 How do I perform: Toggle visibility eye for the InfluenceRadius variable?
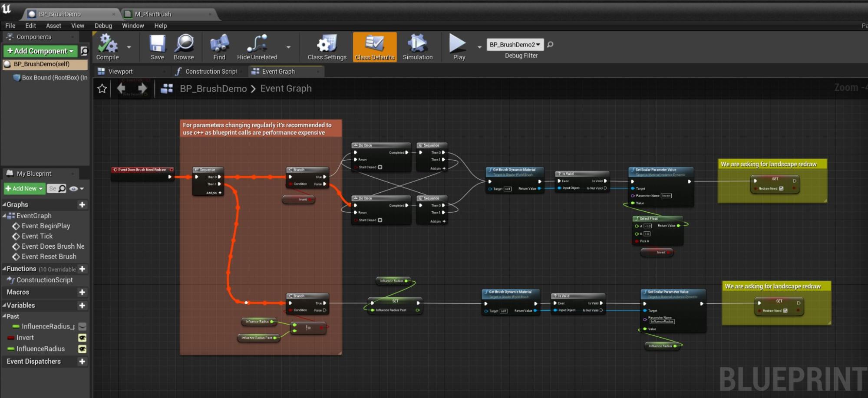tap(82, 349)
